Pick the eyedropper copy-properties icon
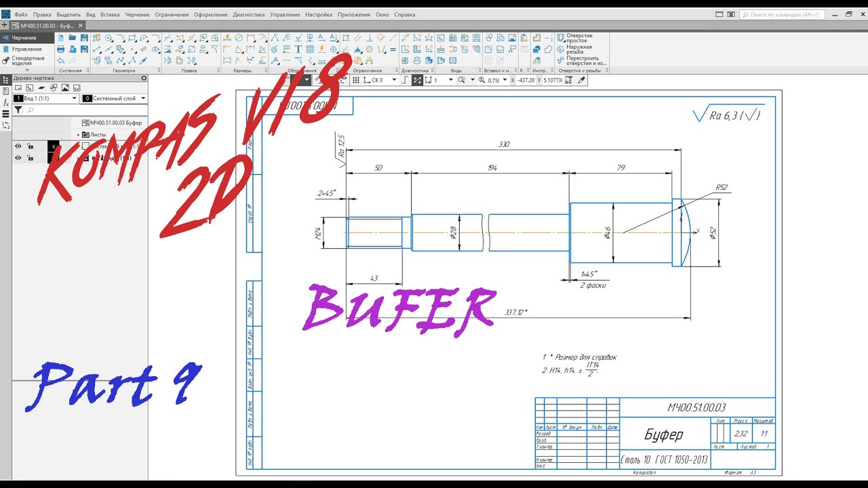 [x=581, y=80]
